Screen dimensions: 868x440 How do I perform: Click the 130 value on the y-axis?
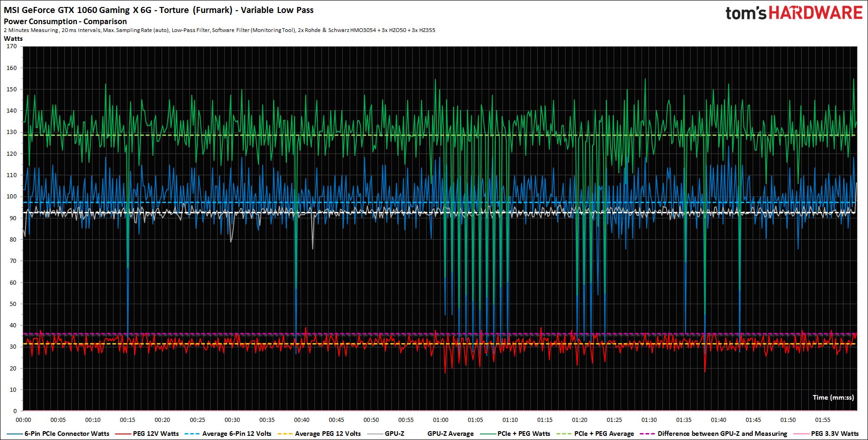[x=12, y=132]
